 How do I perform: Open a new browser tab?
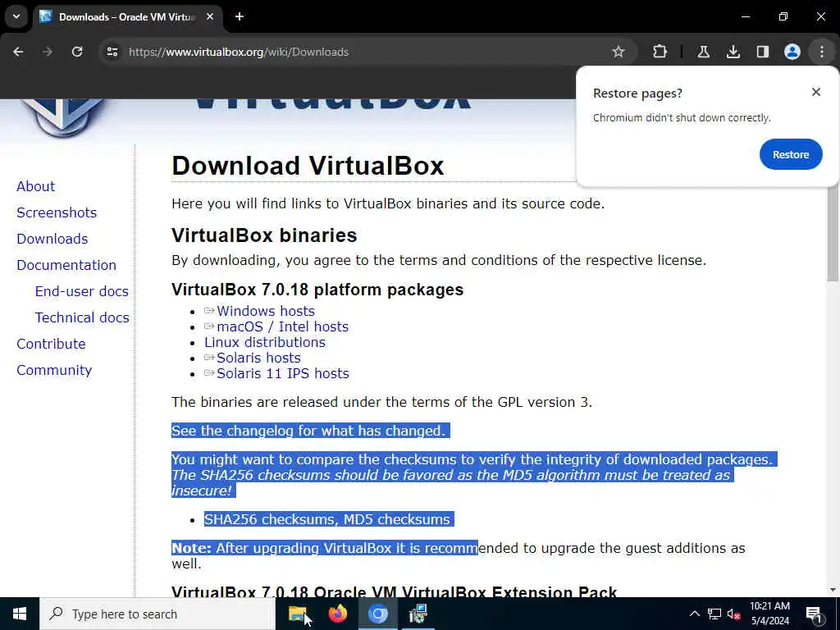pyautogui.click(x=240, y=16)
